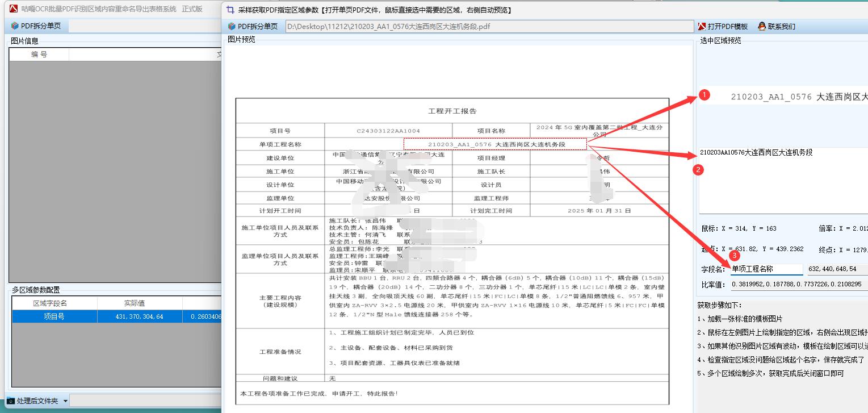Screen dimensions: 868x413
Task: Click the coordinates field showing 632,440,648,54
Action: 837,269
